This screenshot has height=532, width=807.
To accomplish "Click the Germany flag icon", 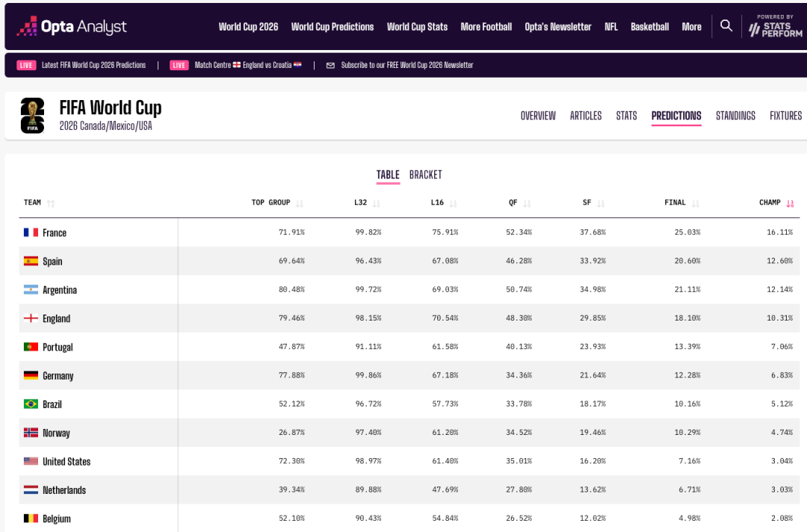I will pyautogui.click(x=31, y=376).
